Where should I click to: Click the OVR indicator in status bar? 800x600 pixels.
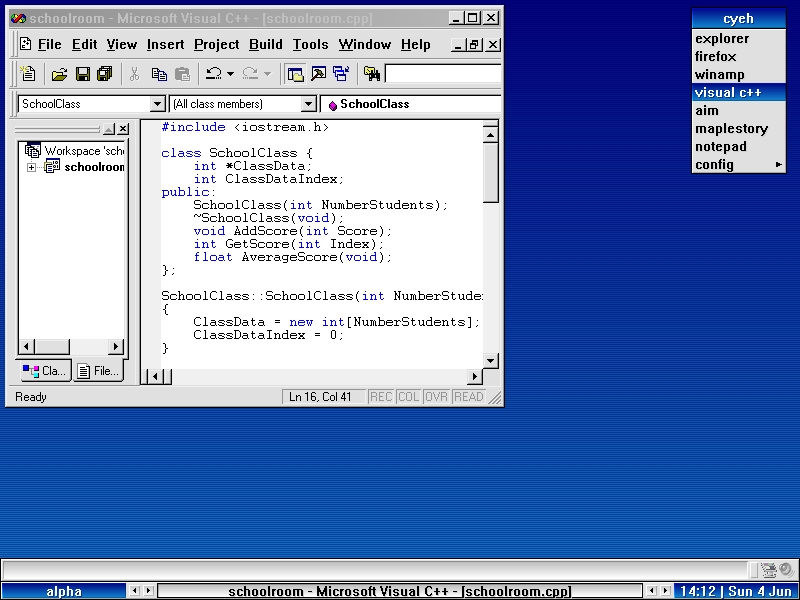tap(436, 397)
